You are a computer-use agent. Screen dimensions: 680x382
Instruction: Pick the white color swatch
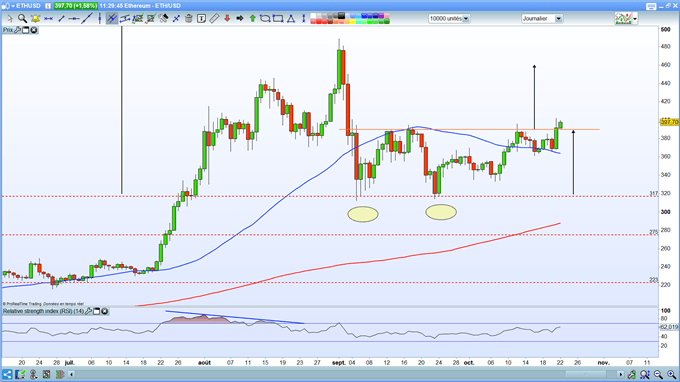(x=313, y=16)
